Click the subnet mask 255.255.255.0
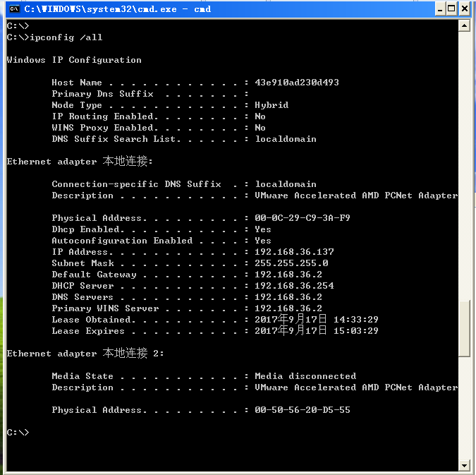Image resolution: width=476 pixels, height=475 pixels. click(x=291, y=263)
